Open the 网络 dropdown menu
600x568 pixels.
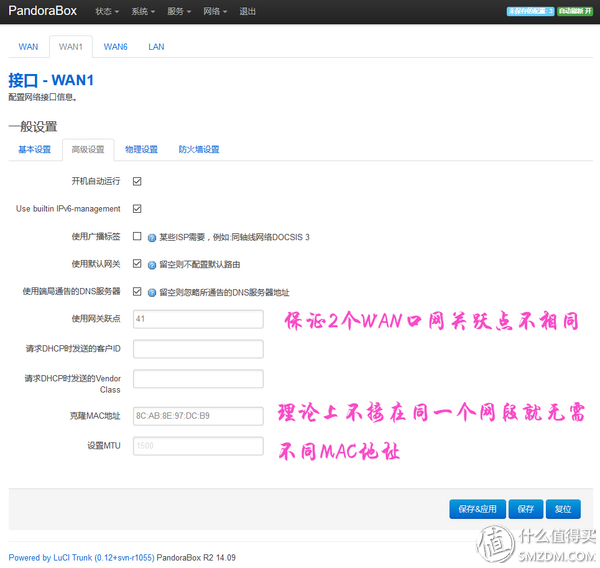coord(215,11)
